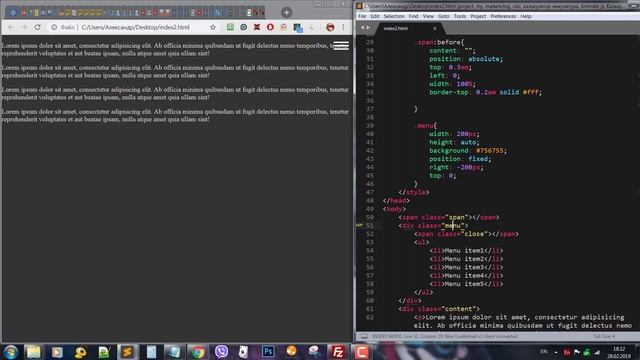Viewport: 640px width, 360px height.
Task: Click 'border-top' property in code
Action: [447, 92]
